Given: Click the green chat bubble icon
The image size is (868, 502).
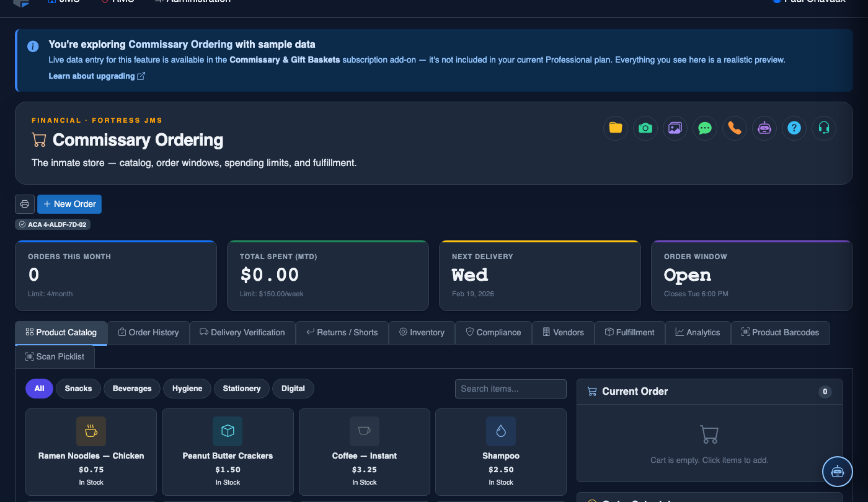Looking at the screenshot, I should click(705, 128).
